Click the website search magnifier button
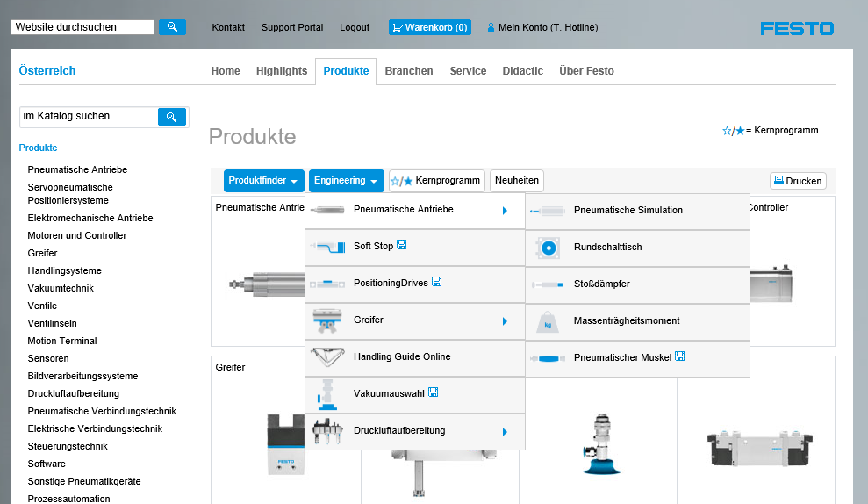 (x=172, y=27)
